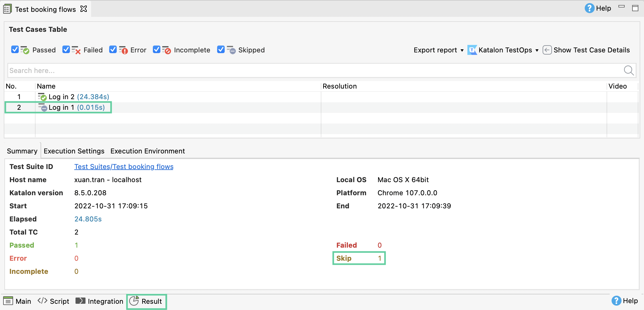Screen dimensions: 644x310
Task: Click the Search here input field
Action: pyautogui.click(x=312, y=71)
